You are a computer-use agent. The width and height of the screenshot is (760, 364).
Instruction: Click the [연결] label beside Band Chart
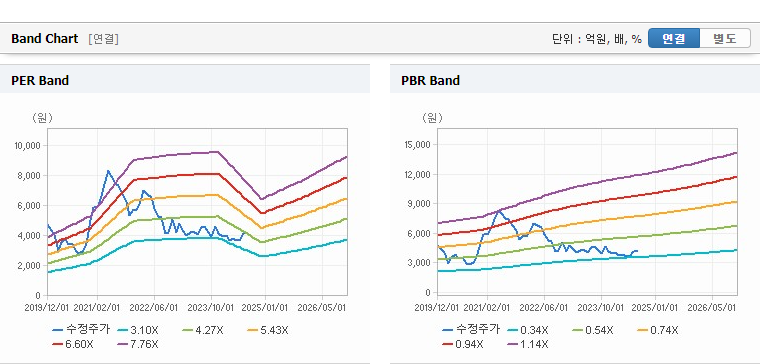103,39
